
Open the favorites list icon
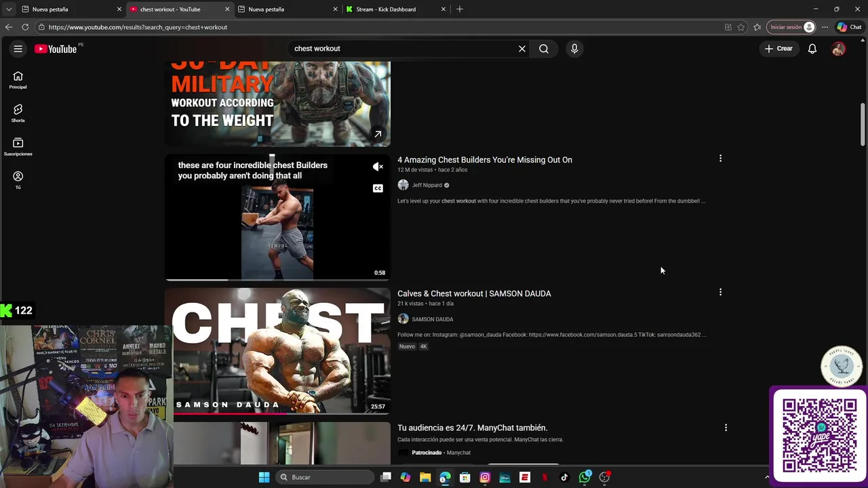[x=757, y=27]
